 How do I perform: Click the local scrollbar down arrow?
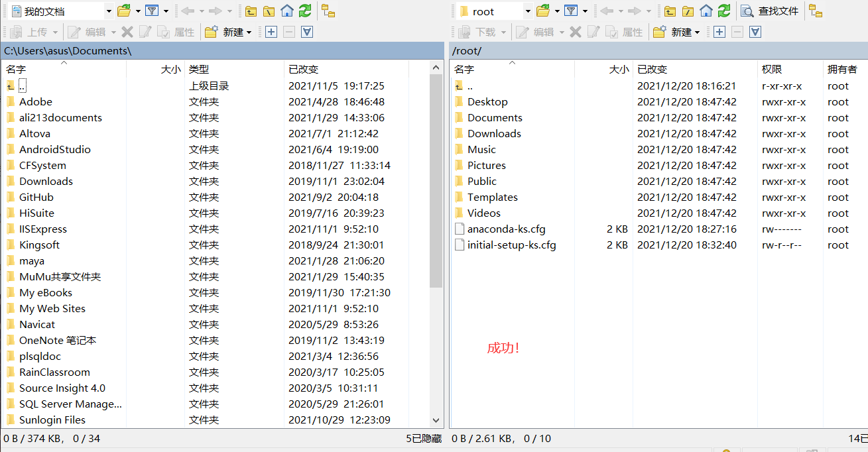click(x=436, y=420)
